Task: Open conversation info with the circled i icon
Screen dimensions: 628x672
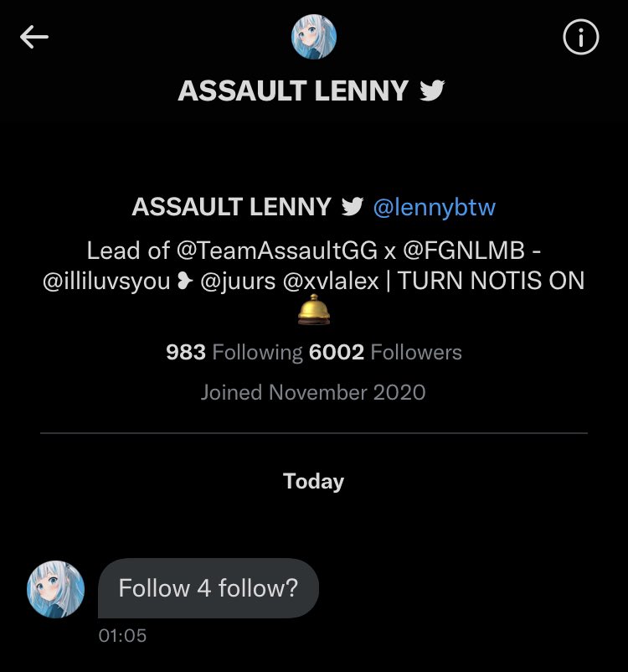Action: tap(580, 37)
